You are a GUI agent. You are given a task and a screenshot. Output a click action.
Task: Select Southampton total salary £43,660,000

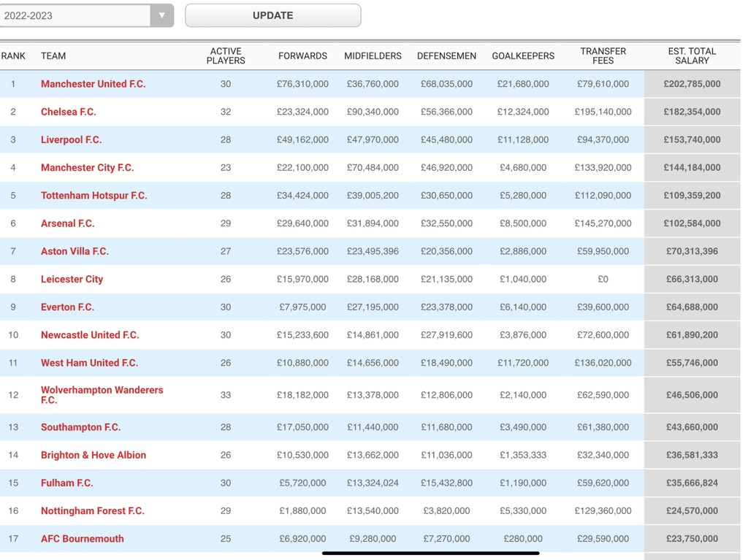[692, 427]
